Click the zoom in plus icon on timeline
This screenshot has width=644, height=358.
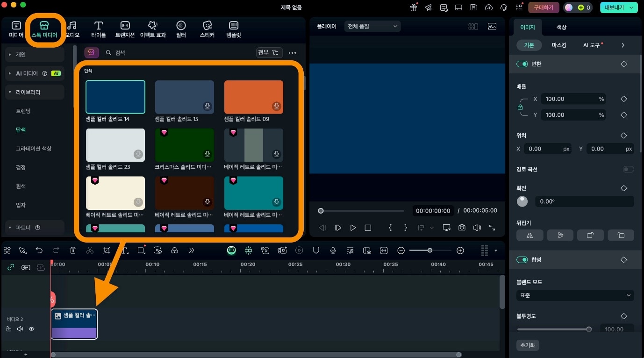[x=460, y=251]
